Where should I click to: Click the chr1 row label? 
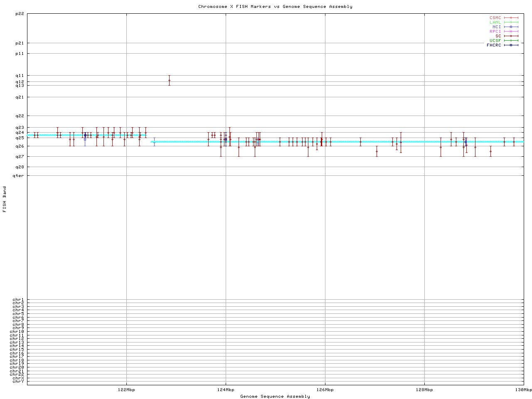(18, 300)
